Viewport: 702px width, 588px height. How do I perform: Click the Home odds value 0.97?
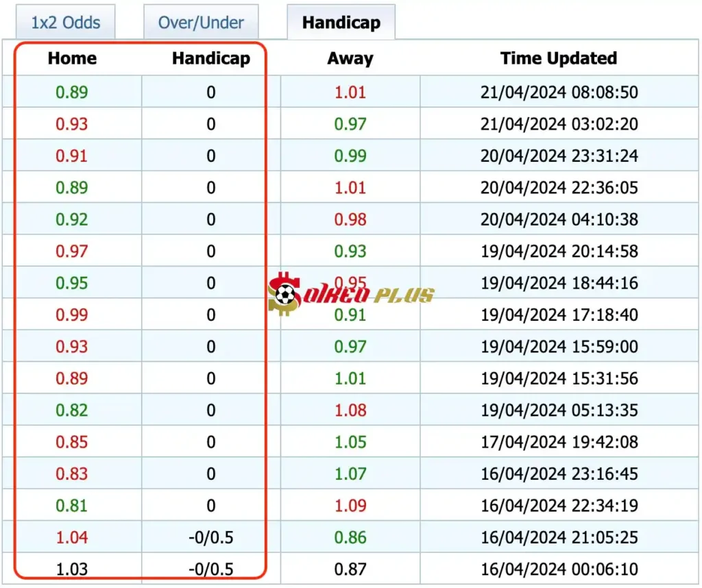72,252
